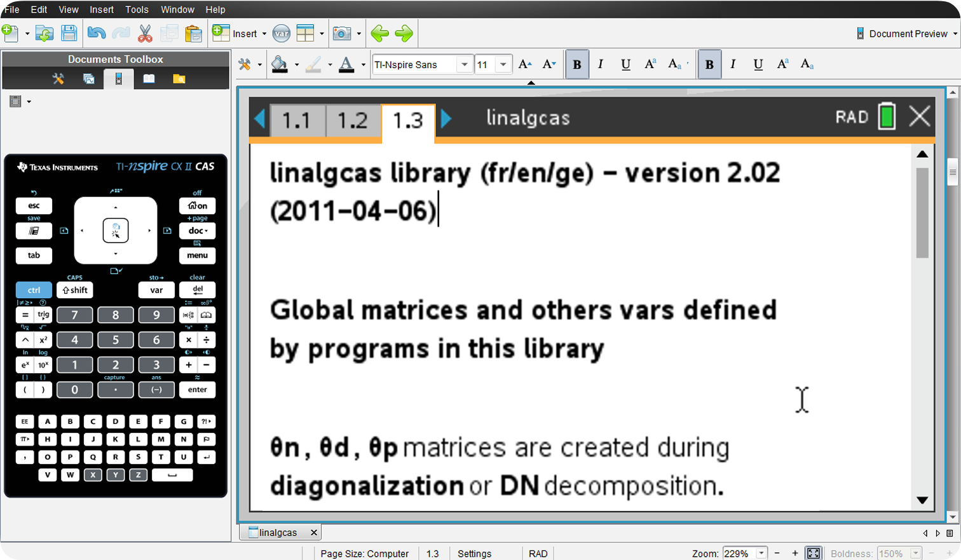The image size is (961, 560).
Task: Toggle the fit-to-screen zoom button in the status bar
Action: pyautogui.click(x=813, y=554)
